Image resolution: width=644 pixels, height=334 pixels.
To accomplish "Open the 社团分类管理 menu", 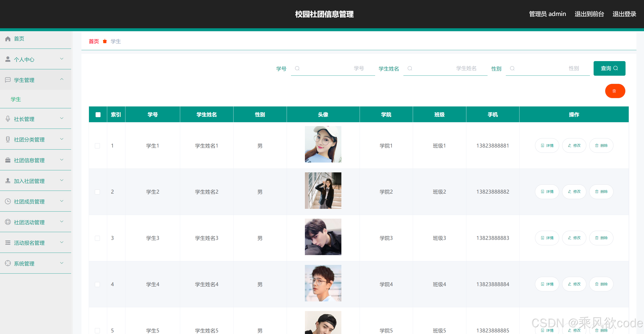I will (29, 140).
